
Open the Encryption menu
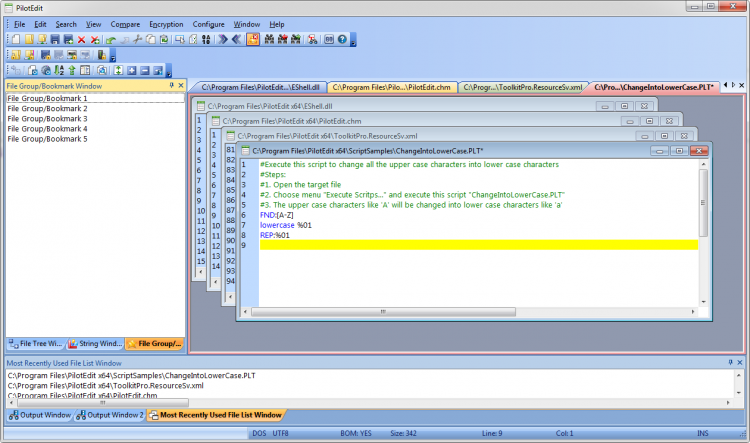pyautogui.click(x=166, y=24)
